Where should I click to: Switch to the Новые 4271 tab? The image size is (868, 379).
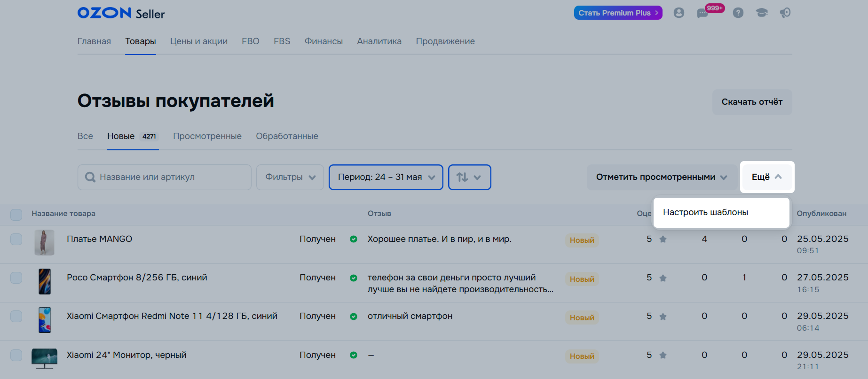(133, 136)
